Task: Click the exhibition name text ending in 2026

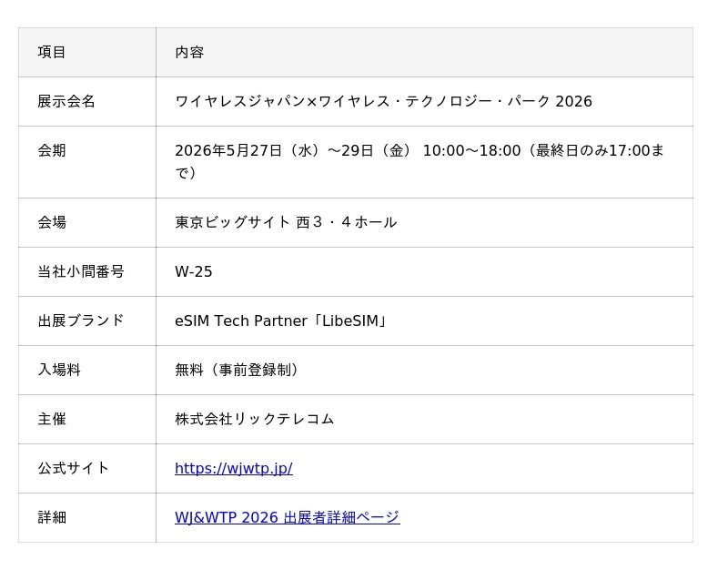Action: tap(383, 101)
